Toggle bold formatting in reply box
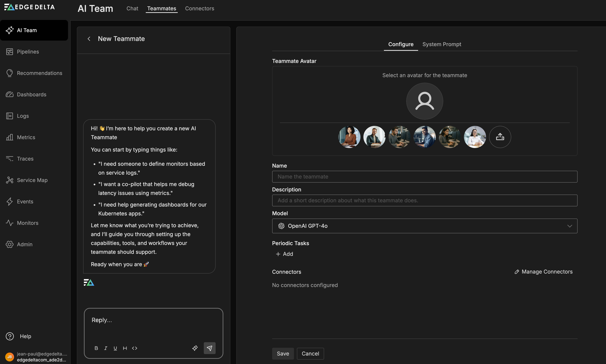Image resolution: width=606 pixels, height=364 pixels. coord(96,348)
